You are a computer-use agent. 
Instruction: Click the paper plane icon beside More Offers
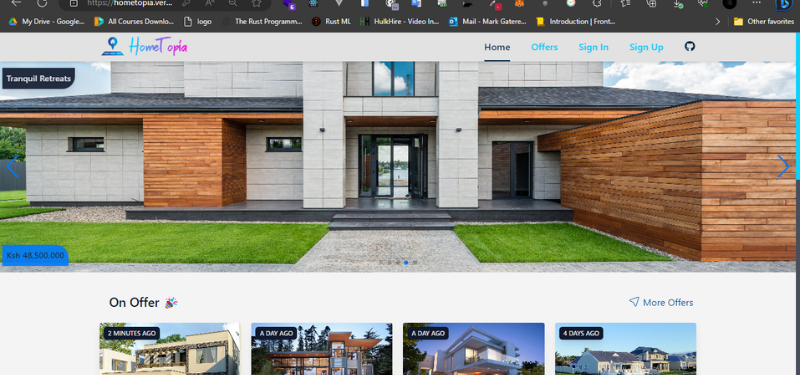[x=634, y=302]
